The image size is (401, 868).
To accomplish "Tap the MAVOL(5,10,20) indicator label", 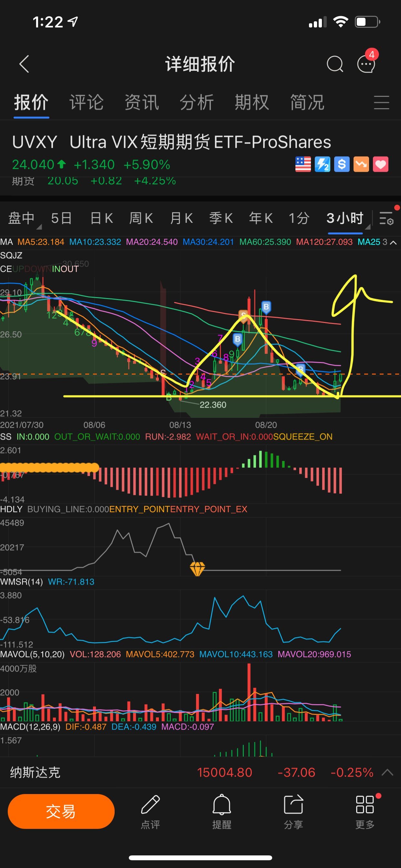I will pos(32,654).
